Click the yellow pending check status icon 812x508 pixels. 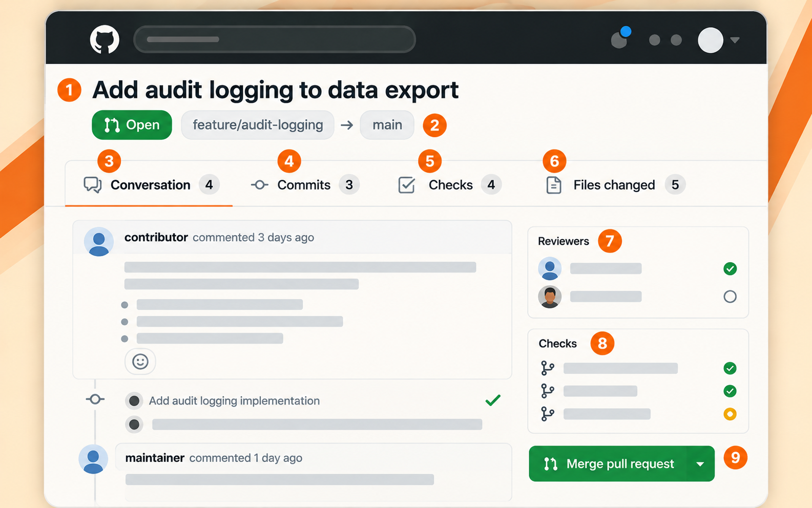[730, 414]
